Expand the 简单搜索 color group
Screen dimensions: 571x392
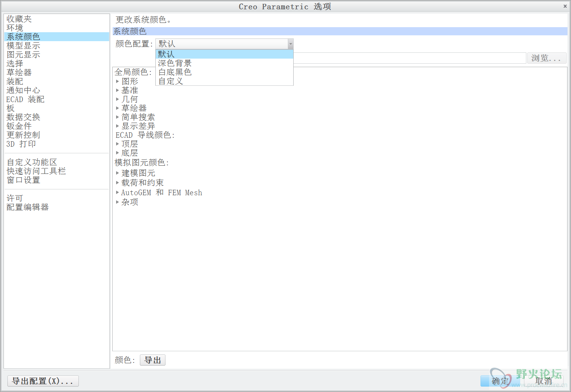coord(117,117)
